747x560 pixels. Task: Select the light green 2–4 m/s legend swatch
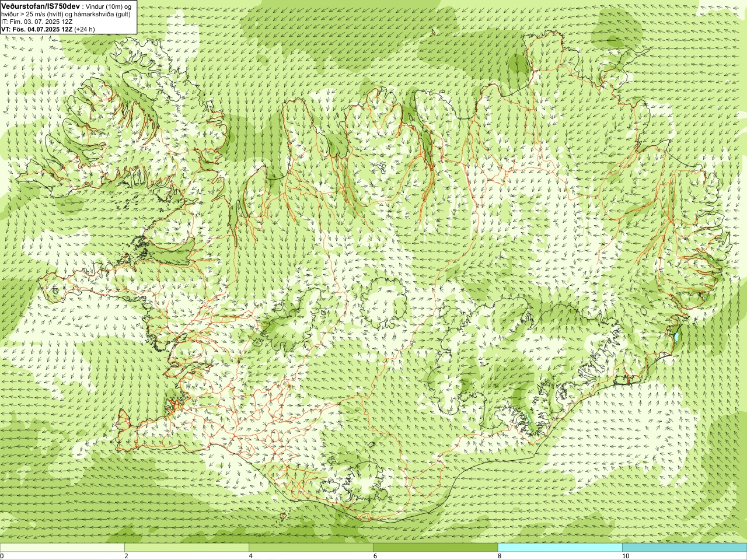pos(187,548)
